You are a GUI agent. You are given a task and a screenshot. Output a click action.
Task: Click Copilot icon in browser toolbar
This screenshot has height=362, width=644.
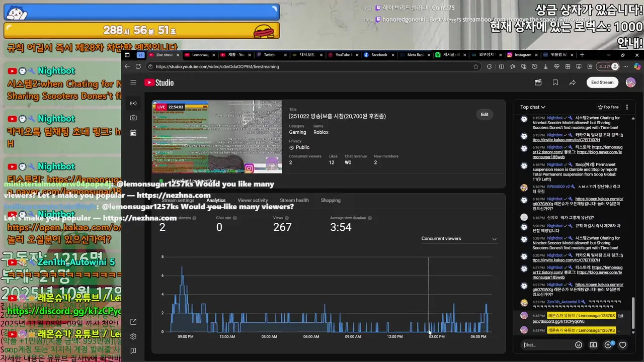(637, 66)
